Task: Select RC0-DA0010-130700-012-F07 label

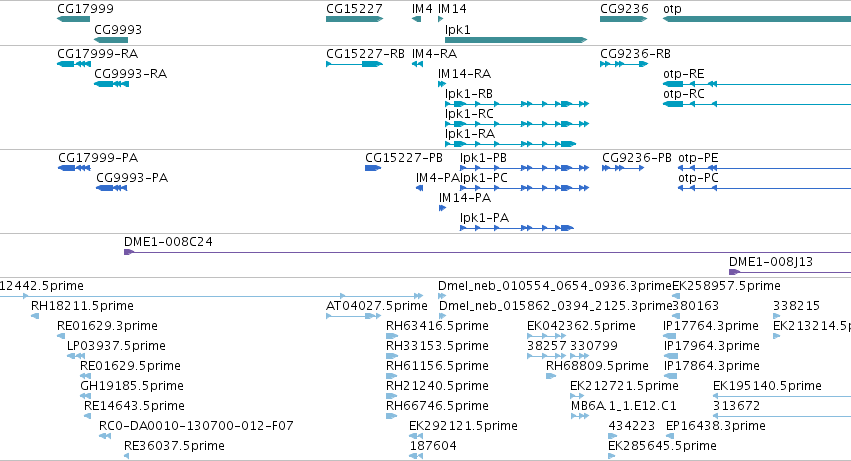Action: 196,426
